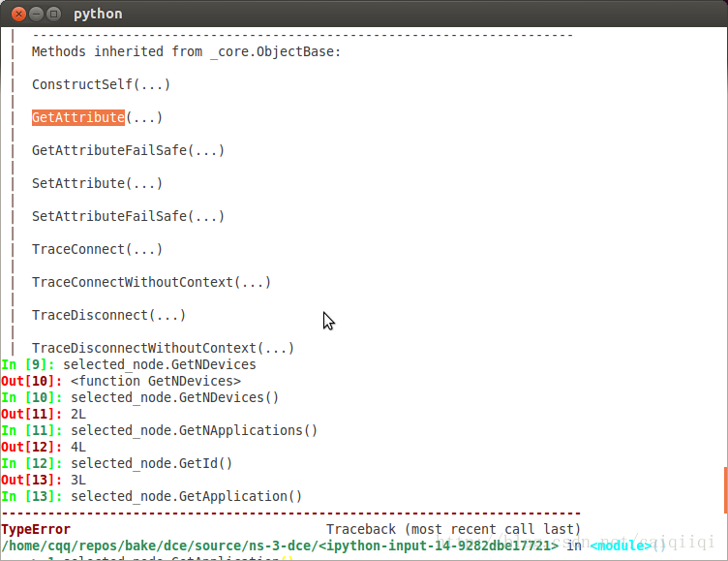Click 'Methods inherited from _core.ObjectBase:' heading

tap(186, 51)
